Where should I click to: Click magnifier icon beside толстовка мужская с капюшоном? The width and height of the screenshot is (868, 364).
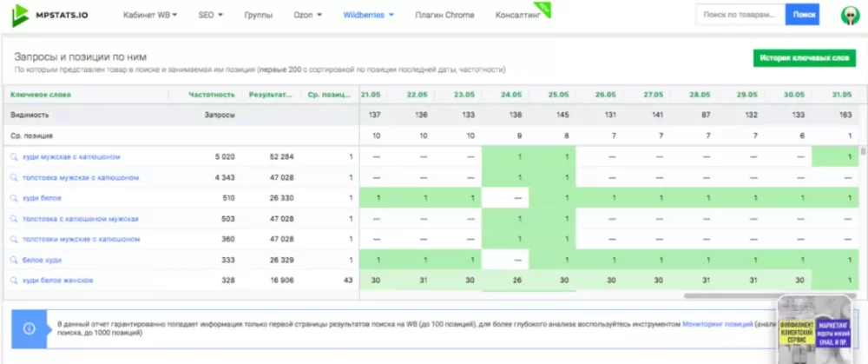coord(14,178)
